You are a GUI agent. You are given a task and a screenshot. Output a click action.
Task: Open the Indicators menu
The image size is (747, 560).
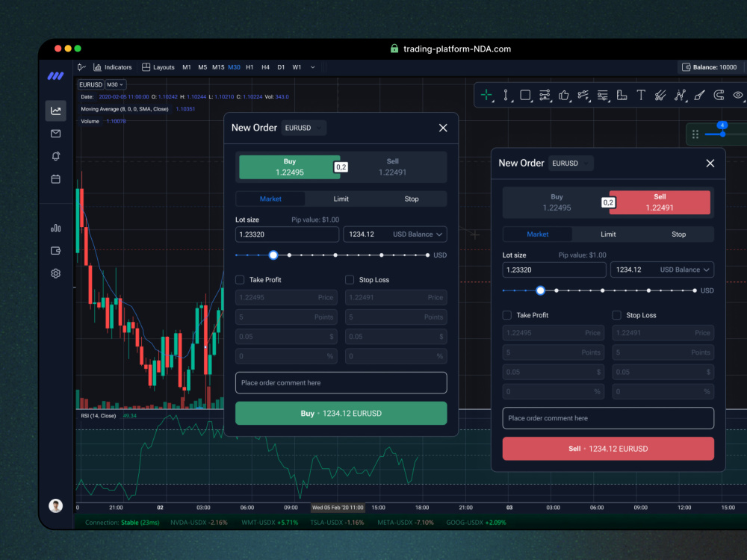point(113,67)
